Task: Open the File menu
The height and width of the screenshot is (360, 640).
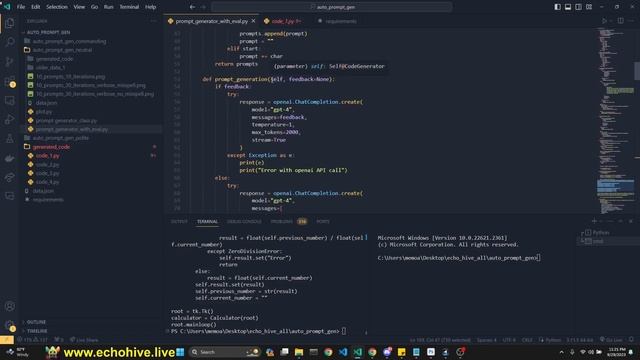Action: tap(21, 7)
